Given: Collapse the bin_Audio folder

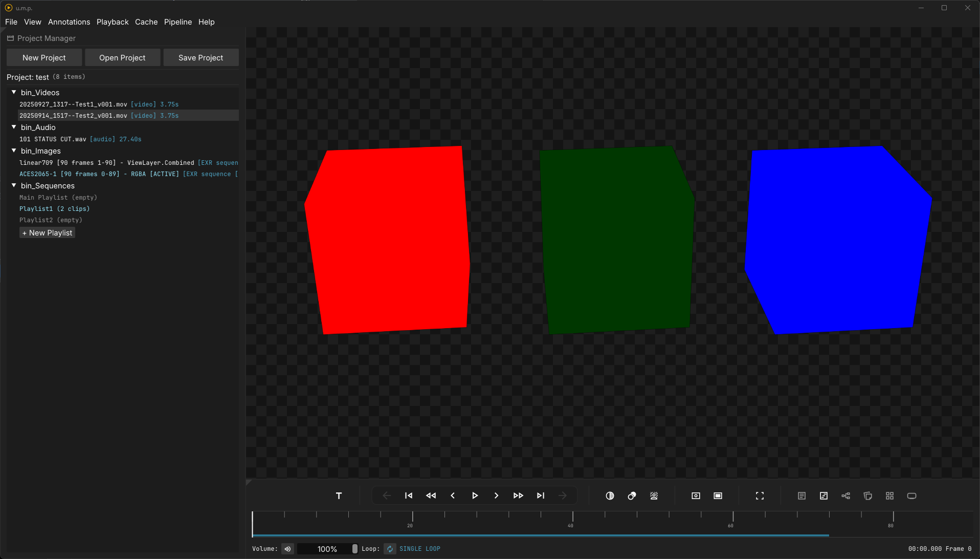Looking at the screenshot, I should pos(14,127).
